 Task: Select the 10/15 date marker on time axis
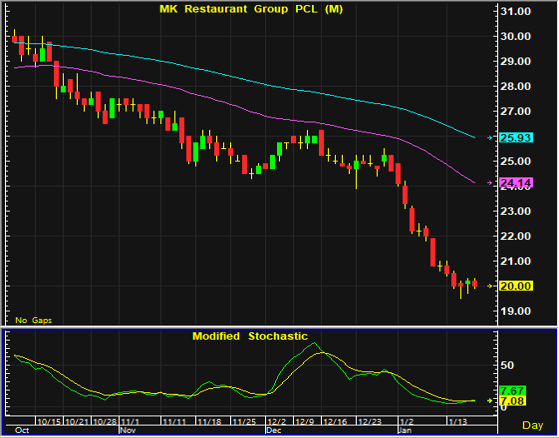pyautogui.click(x=49, y=422)
